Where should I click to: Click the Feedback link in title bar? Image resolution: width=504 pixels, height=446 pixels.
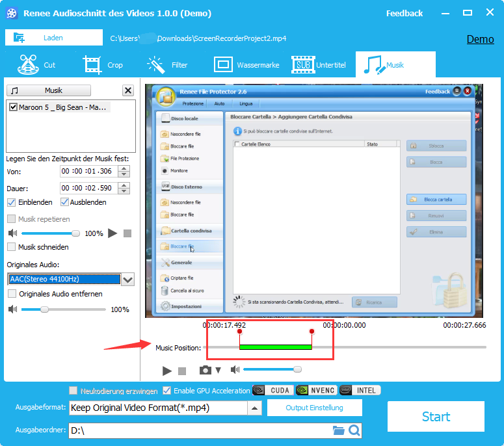tap(405, 13)
